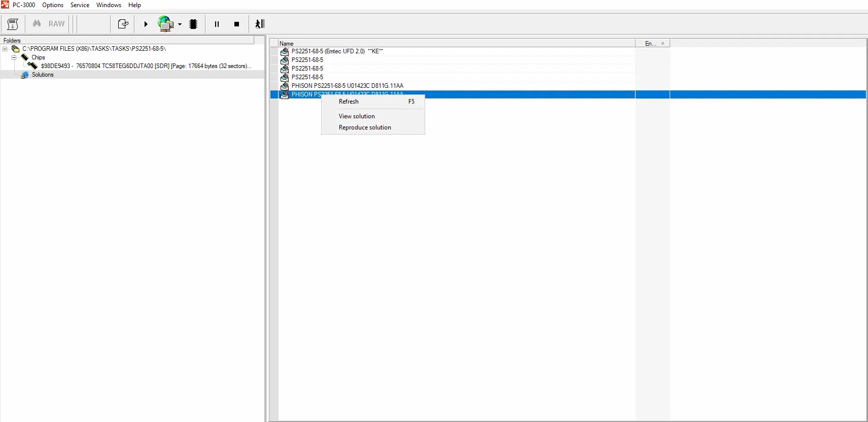868x422 pixels.
Task: Sort by the Name column header
Action: click(457, 44)
